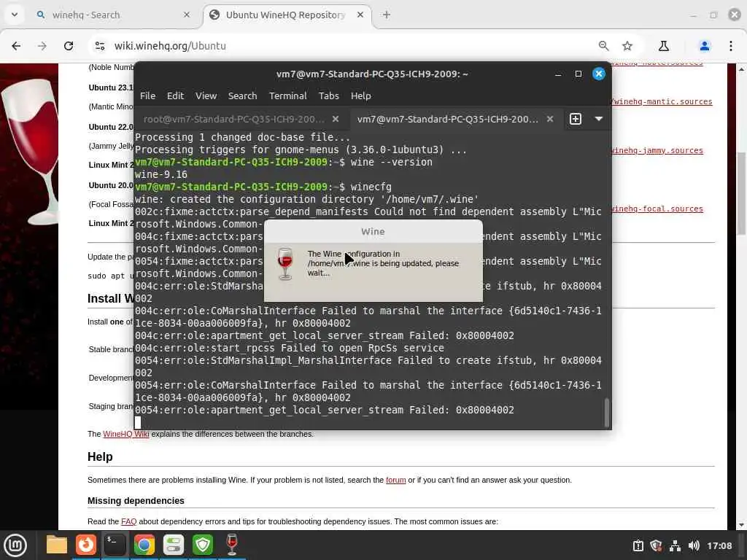This screenshot has width=747, height=560.
Task: Open winehq-mantic.sources link
Action: [662, 101]
